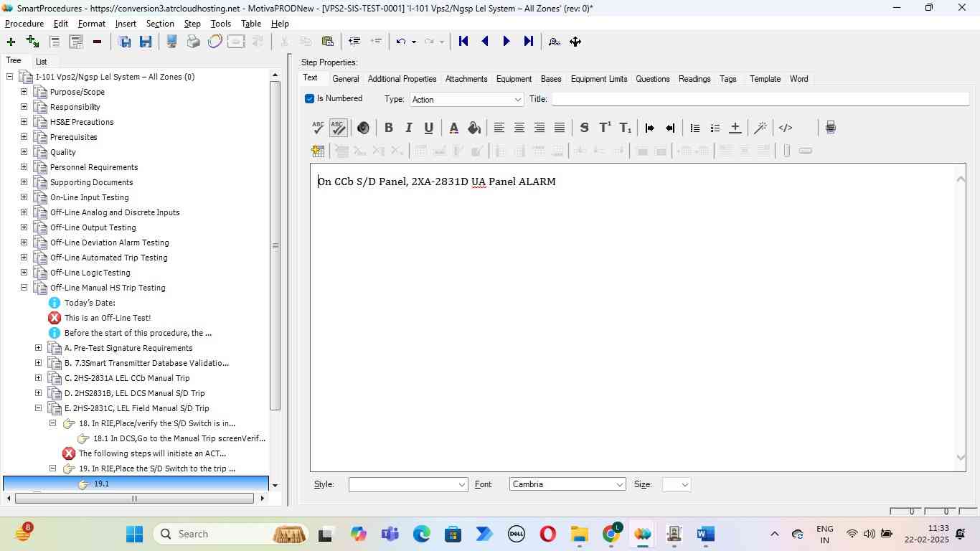
Task: Go to the last step using the toolbar
Action: (x=529, y=42)
